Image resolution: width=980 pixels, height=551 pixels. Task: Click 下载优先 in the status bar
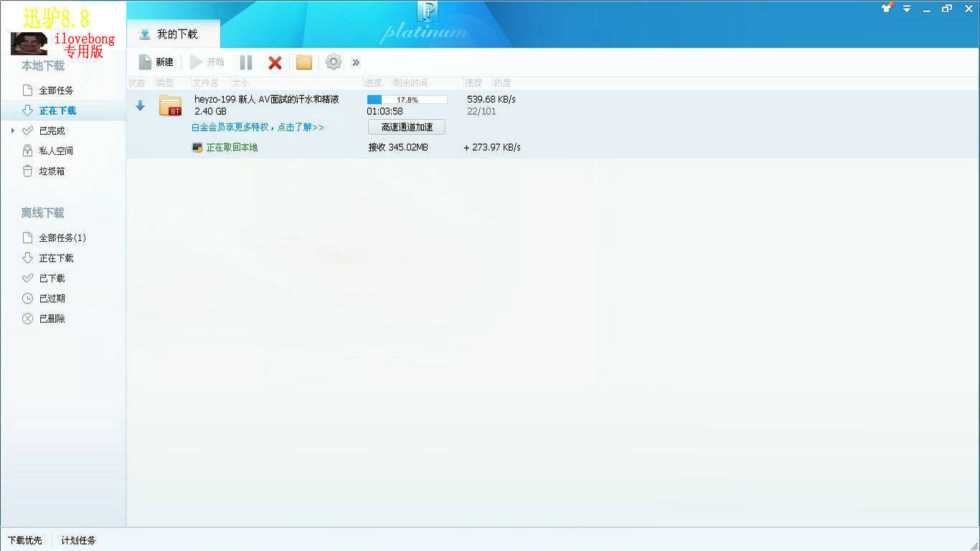coord(25,540)
